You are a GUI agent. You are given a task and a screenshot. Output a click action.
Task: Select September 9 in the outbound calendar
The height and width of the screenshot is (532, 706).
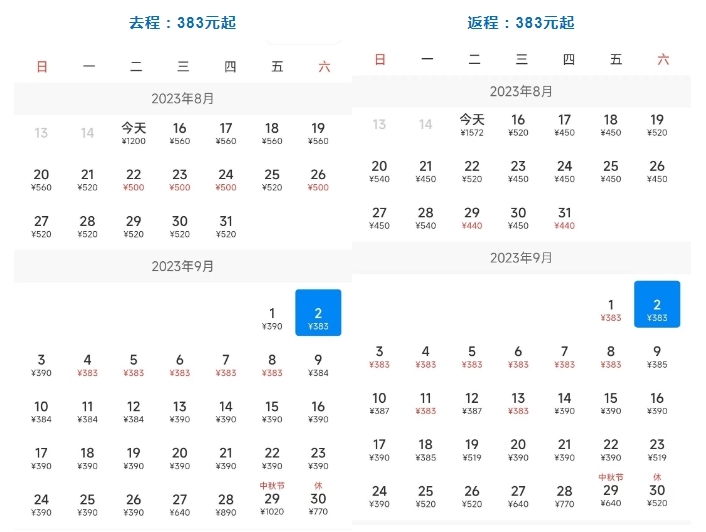(x=318, y=365)
